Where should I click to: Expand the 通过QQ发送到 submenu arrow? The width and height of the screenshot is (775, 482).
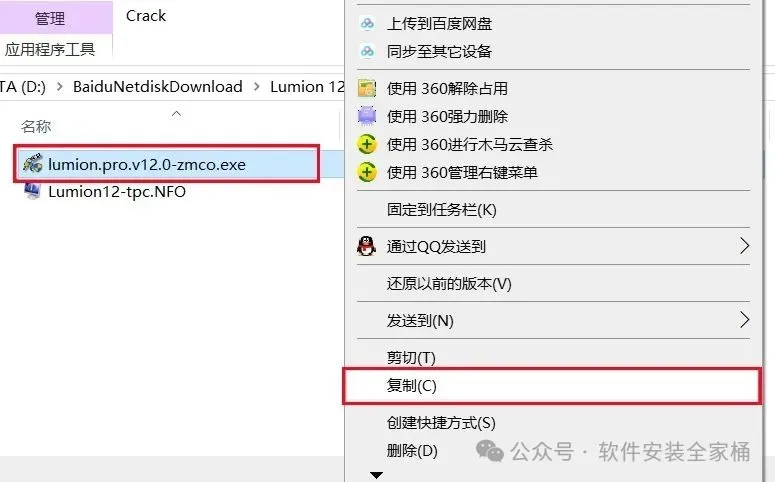coord(744,246)
